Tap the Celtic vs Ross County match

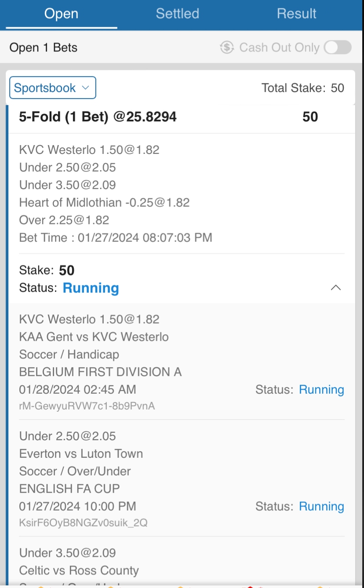[79, 570]
